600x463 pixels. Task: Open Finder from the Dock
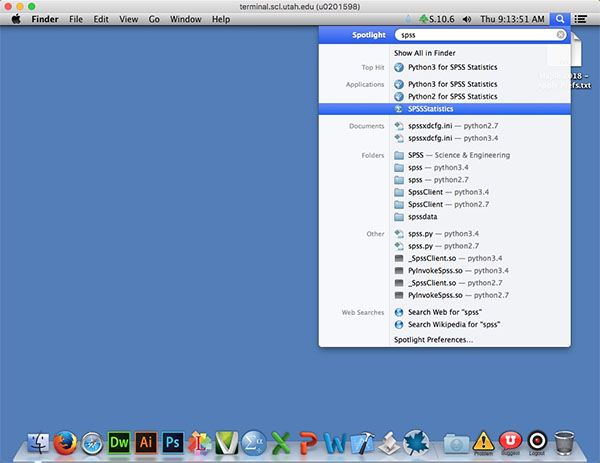[38, 443]
